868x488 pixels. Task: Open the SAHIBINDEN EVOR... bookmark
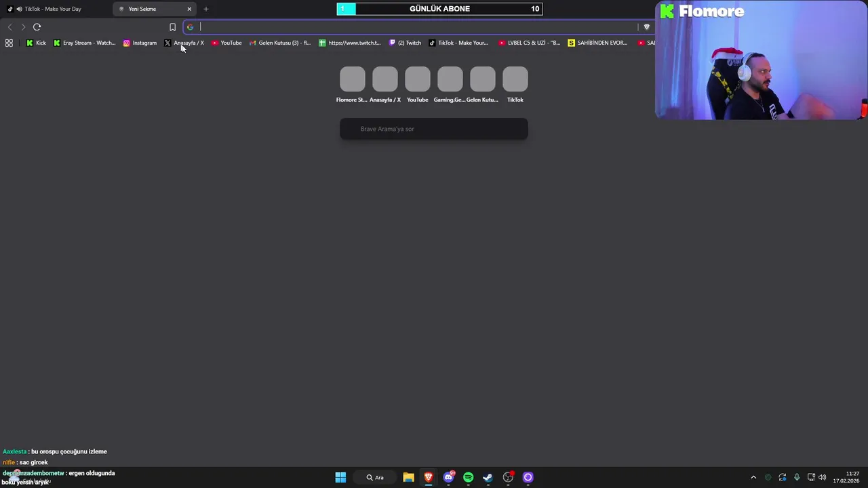tap(598, 43)
